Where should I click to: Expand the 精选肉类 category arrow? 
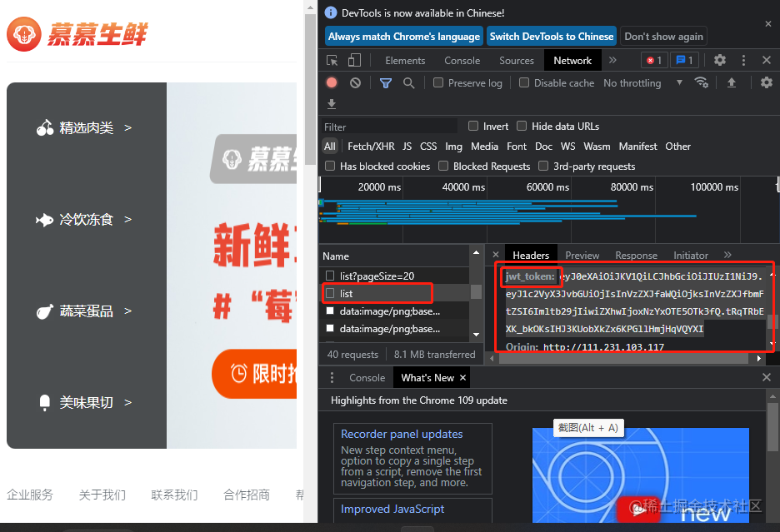(x=127, y=127)
